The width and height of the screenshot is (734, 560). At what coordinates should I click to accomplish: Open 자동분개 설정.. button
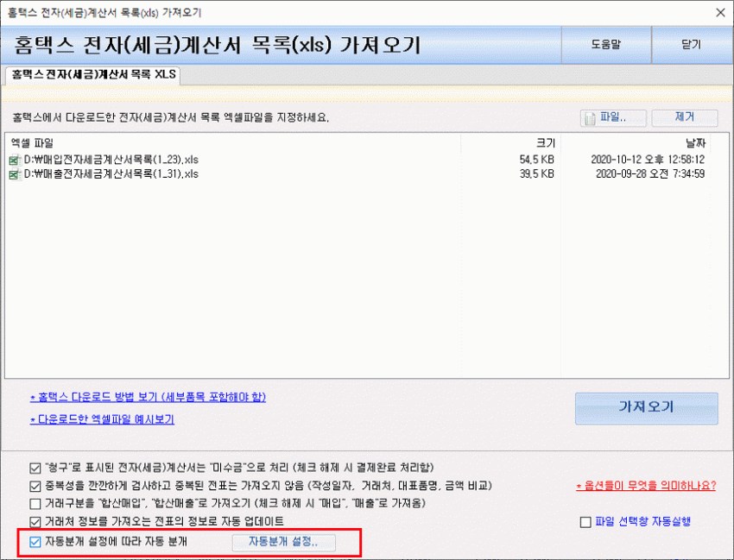click(284, 542)
